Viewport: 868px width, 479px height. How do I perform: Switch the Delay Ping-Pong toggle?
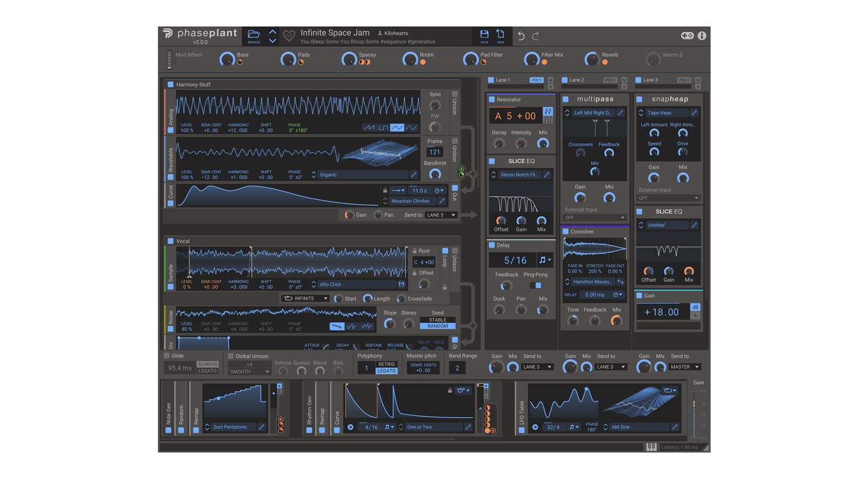coord(535,286)
